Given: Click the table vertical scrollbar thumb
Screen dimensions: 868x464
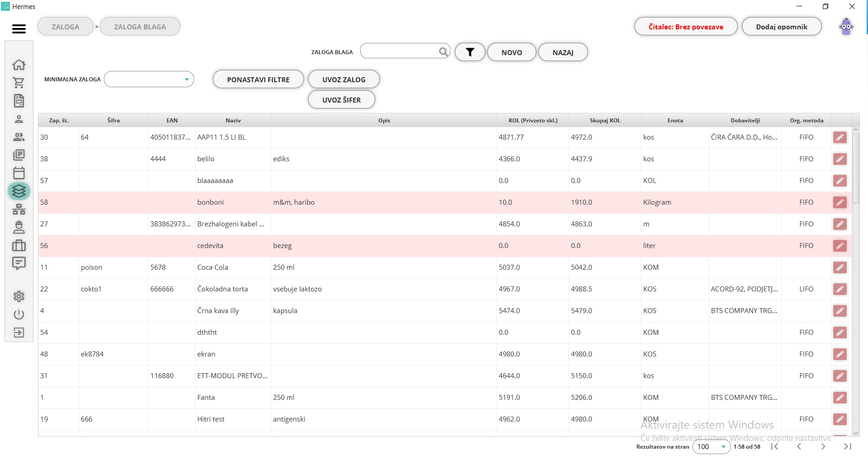Looking at the screenshot, I should (855, 168).
